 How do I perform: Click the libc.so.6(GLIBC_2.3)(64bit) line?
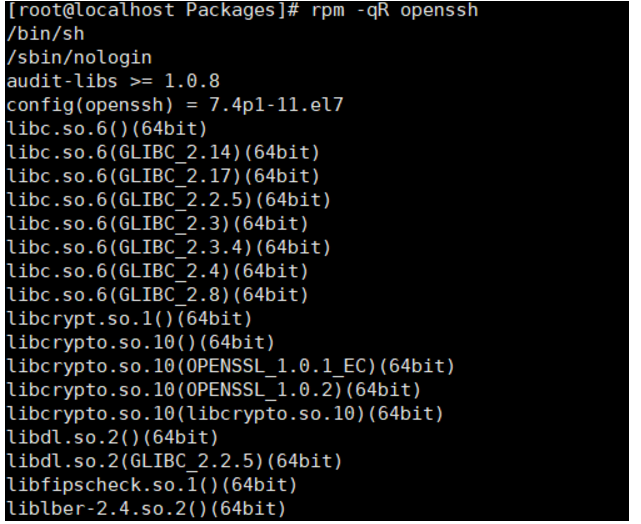click(157, 224)
